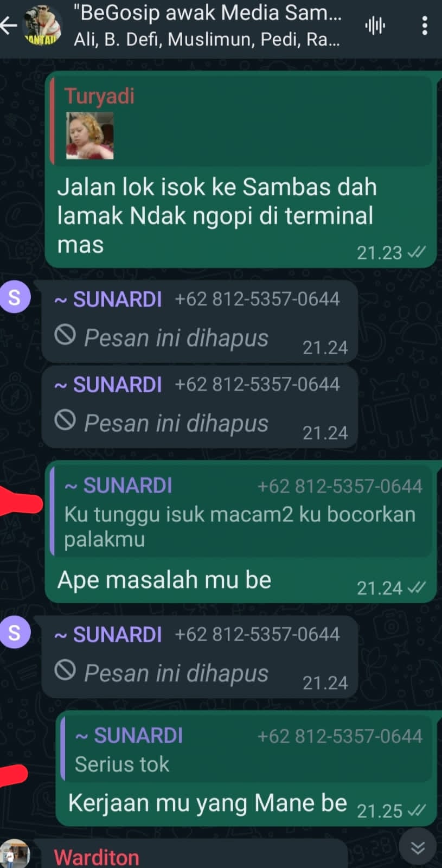
Task: Tap the first 'Pesan ini dihapus' bubble
Action: 200,322
